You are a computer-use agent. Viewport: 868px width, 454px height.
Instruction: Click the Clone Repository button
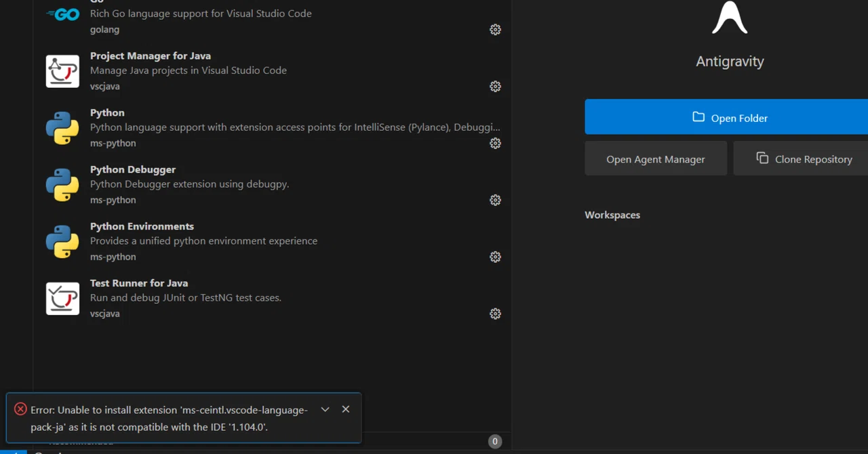tap(801, 159)
